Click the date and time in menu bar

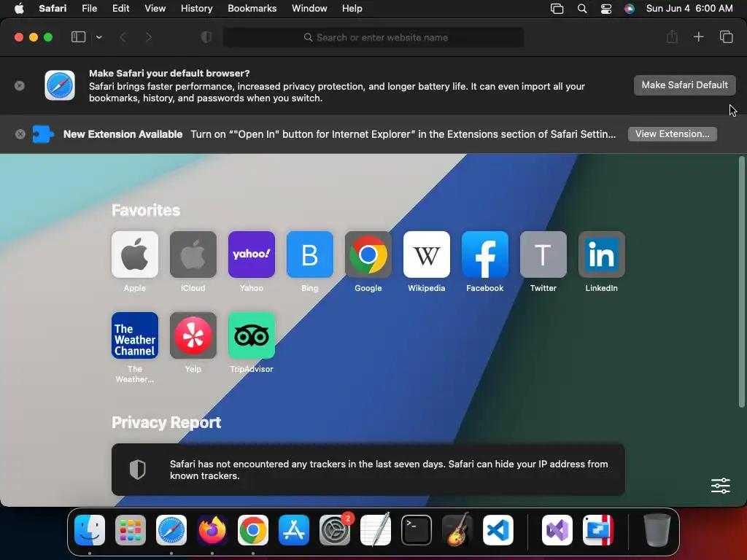click(x=689, y=8)
